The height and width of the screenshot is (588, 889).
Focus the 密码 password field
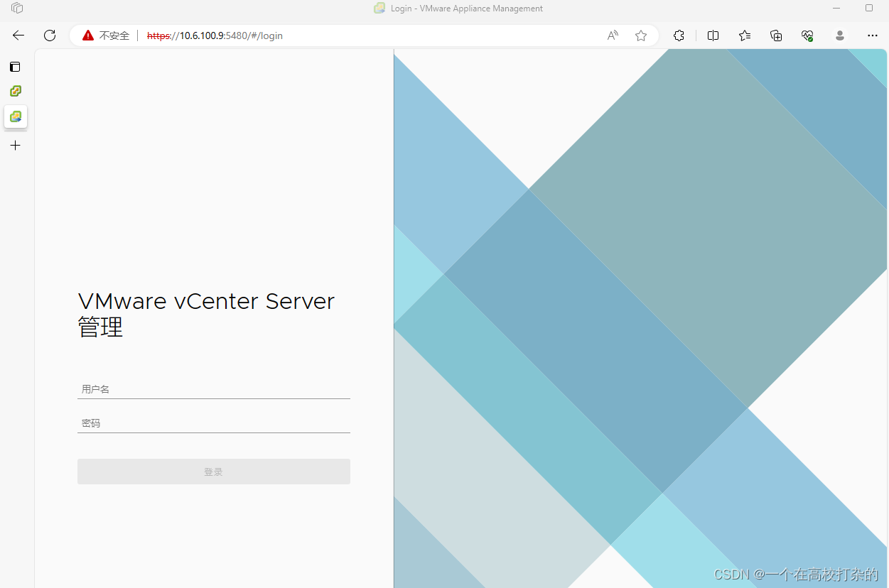tap(214, 423)
